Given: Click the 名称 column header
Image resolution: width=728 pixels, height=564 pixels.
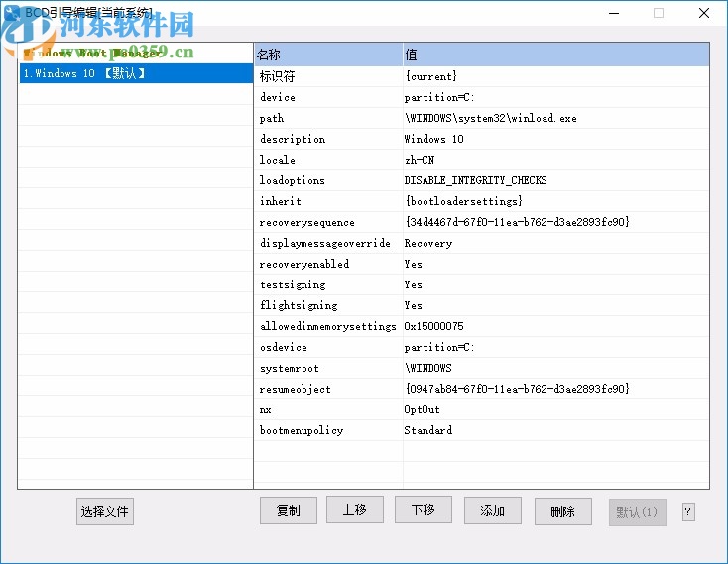Looking at the screenshot, I should [x=328, y=55].
